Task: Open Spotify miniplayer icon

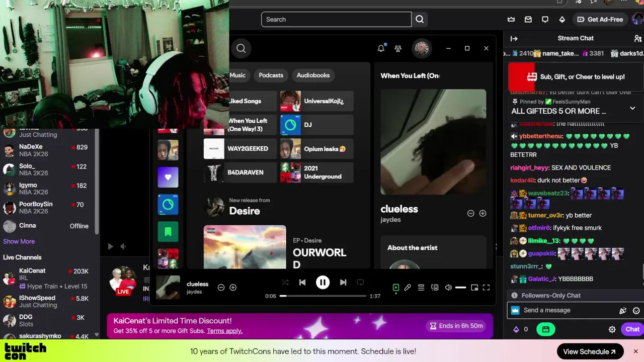Action: coord(474,288)
